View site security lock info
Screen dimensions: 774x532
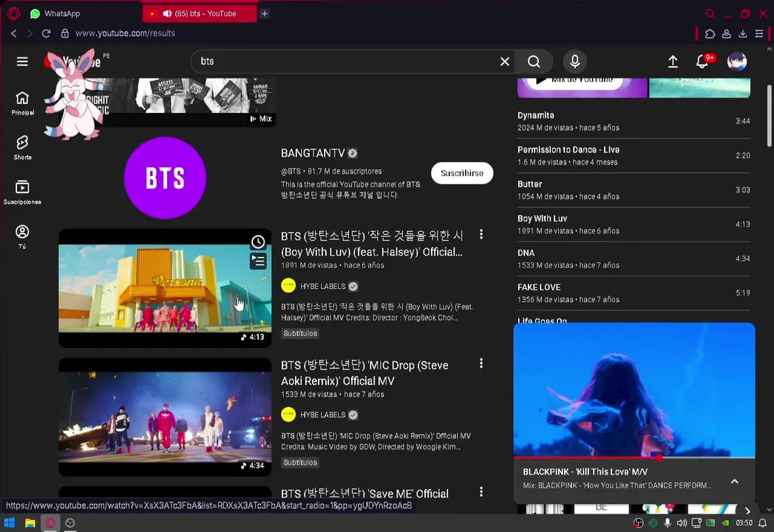pos(64,33)
